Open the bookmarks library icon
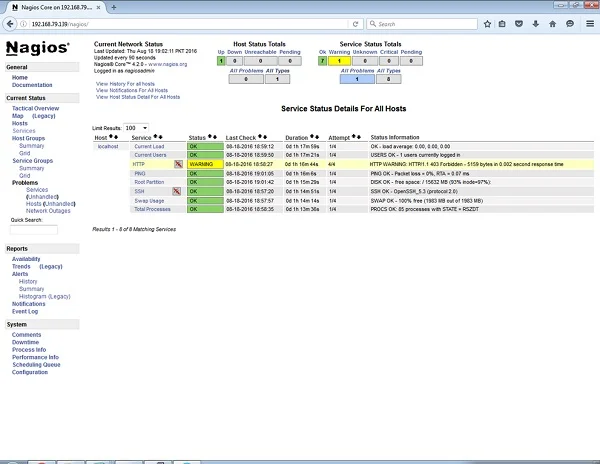The width and height of the screenshot is (600, 464). [502, 24]
